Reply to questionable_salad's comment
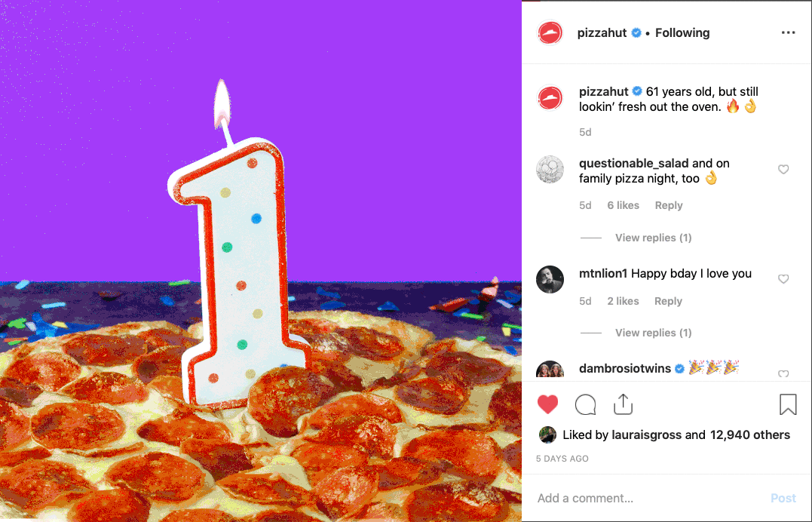The height and width of the screenshot is (522, 812). 669,205
